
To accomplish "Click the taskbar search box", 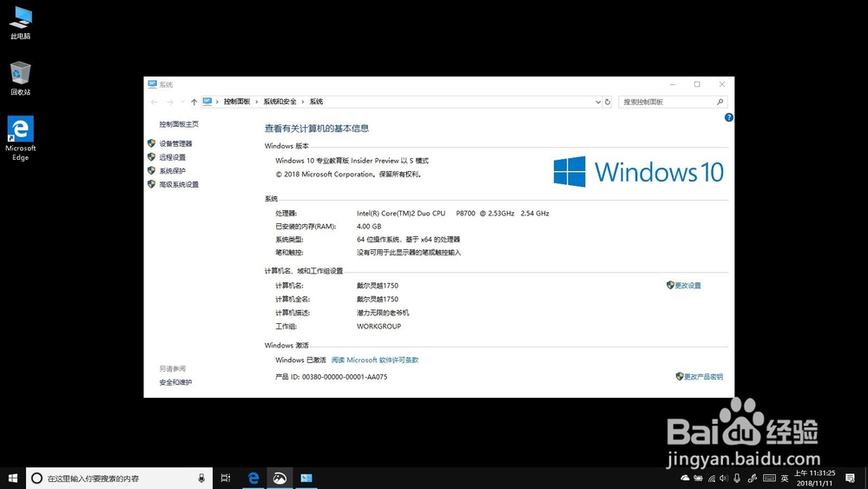I will [119, 478].
